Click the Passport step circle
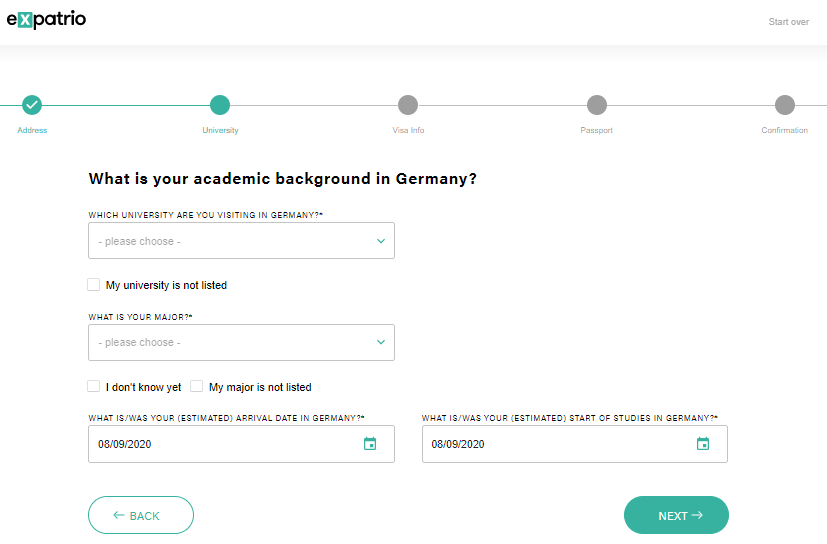 (597, 105)
